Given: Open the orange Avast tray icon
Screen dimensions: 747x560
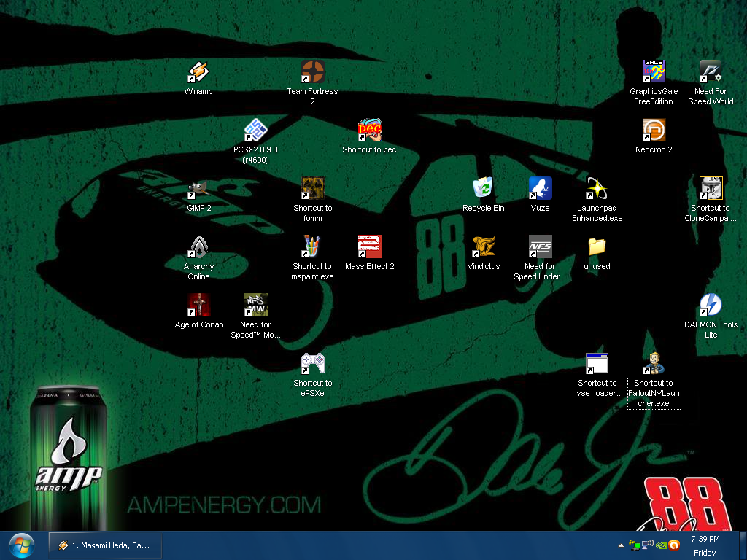Looking at the screenshot, I should (673, 545).
